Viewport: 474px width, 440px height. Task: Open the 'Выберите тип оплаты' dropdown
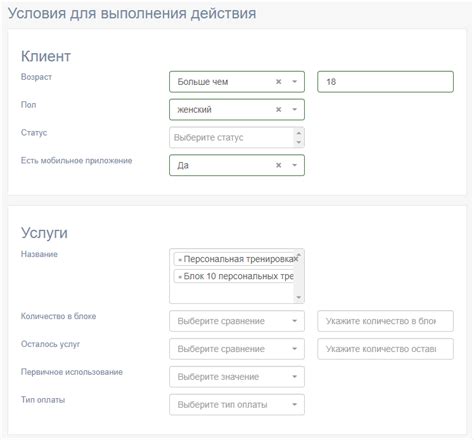tap(237, 405)
